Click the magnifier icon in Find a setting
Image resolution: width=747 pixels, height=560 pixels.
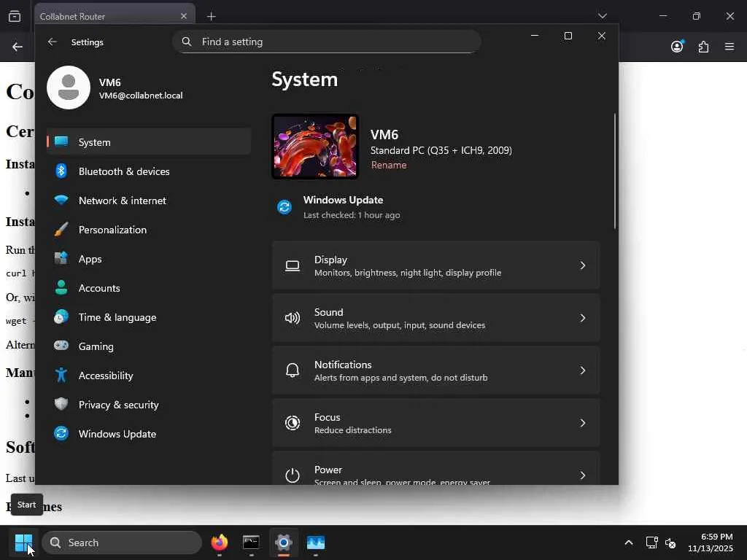click(187, 42)
